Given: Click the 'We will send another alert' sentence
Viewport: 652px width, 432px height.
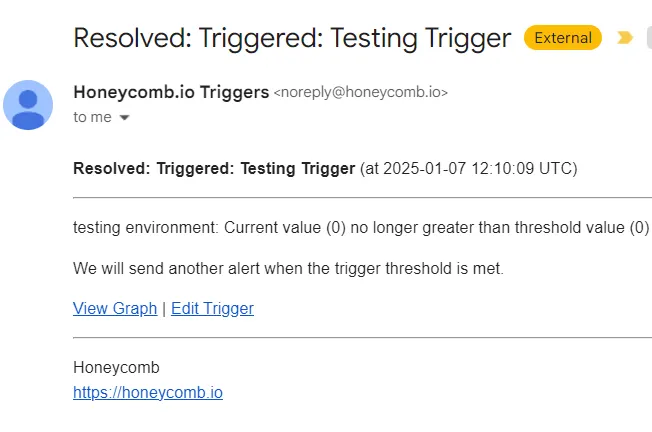Looking at the screenshot, I should [x=289, y=268].
